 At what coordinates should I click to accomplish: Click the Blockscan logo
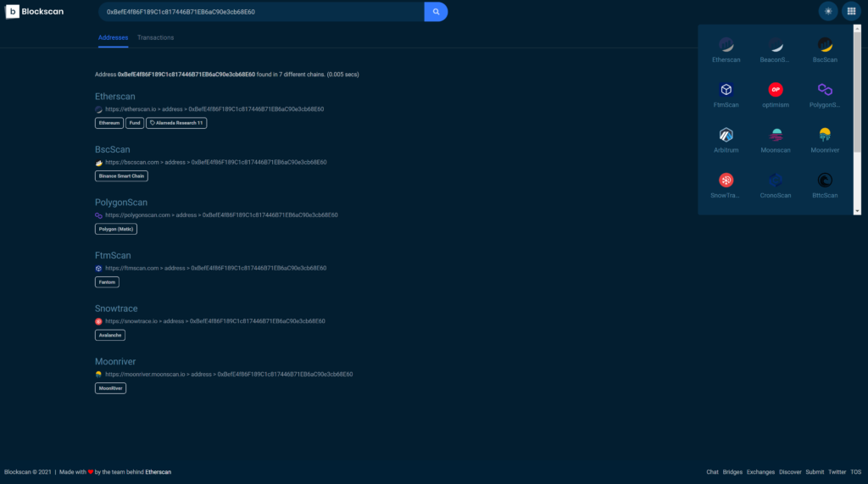pos(34,12)
